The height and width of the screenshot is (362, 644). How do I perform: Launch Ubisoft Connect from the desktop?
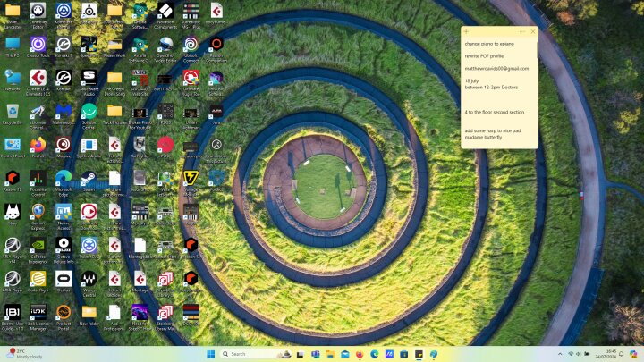pyautogui.click(x=191, y=49)
